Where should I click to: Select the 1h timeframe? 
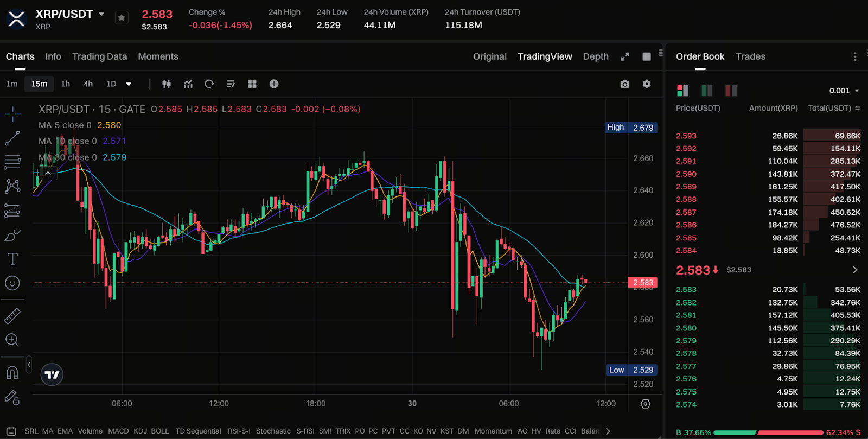(x=66, y=84)
